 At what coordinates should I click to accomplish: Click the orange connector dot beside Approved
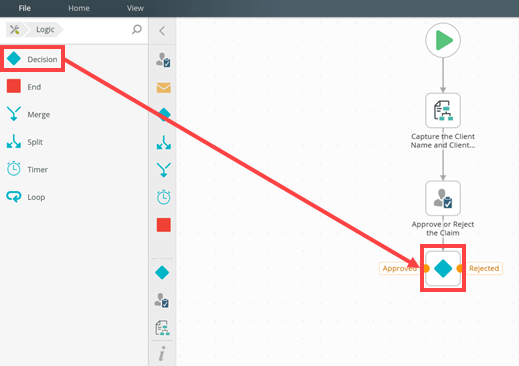pos(426,268)
